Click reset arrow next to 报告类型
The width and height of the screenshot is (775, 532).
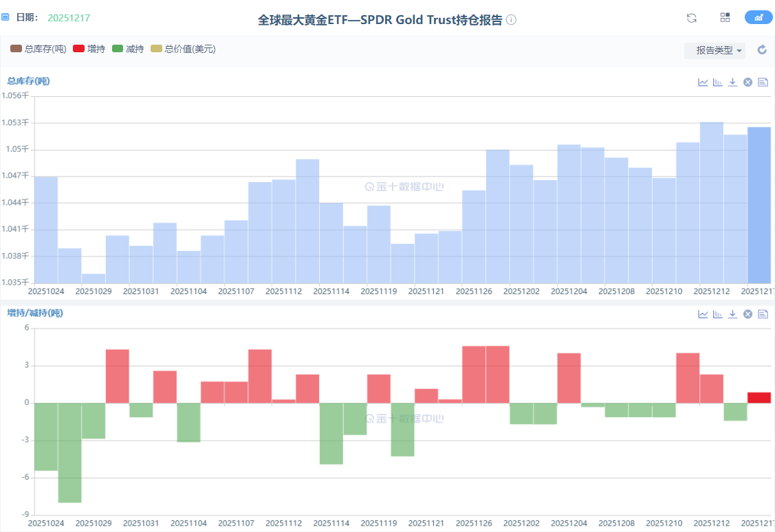point(762,49)
